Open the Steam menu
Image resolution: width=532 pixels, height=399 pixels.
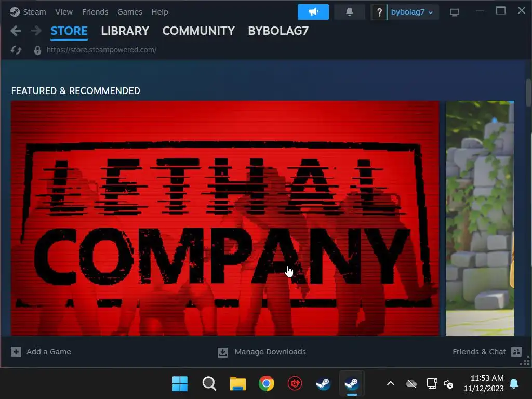coord(34,12)
